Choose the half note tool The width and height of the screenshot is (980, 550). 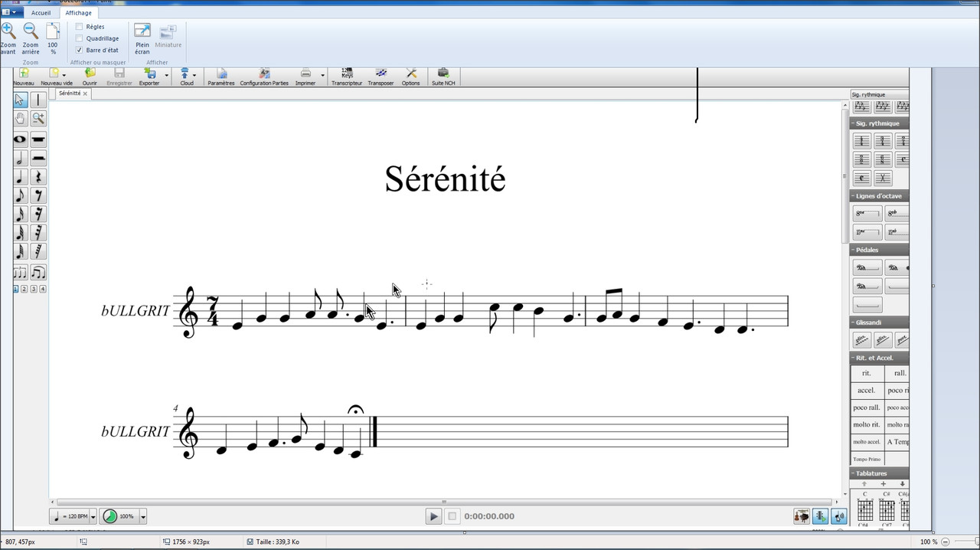tap(20, 159)
